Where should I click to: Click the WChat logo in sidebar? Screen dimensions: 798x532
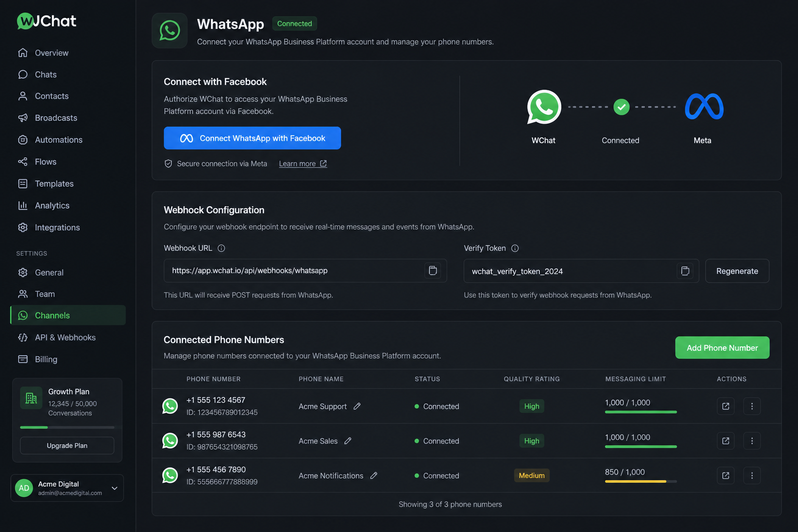(x=47, y=21)
